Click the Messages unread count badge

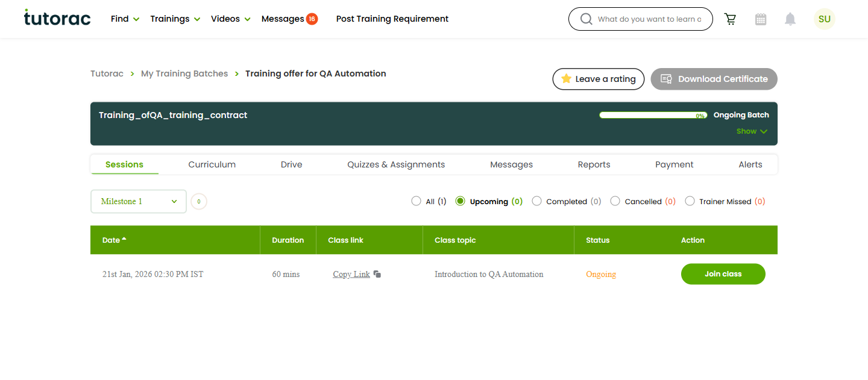tap(312, 19)
